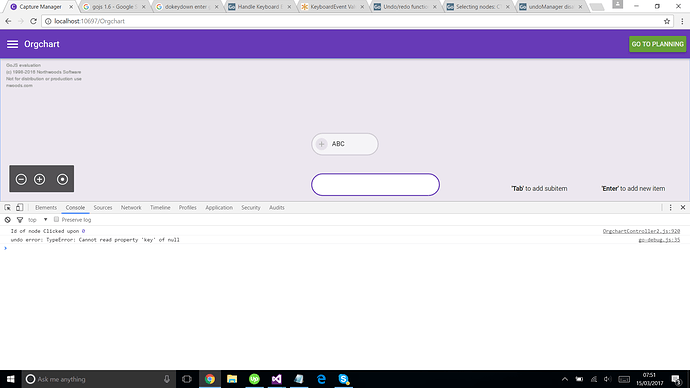Viewport: 690px width, 388px height.
Task: Enable the Preserve log checkbox
Action: pyautogui.click(x=56, y=219)
